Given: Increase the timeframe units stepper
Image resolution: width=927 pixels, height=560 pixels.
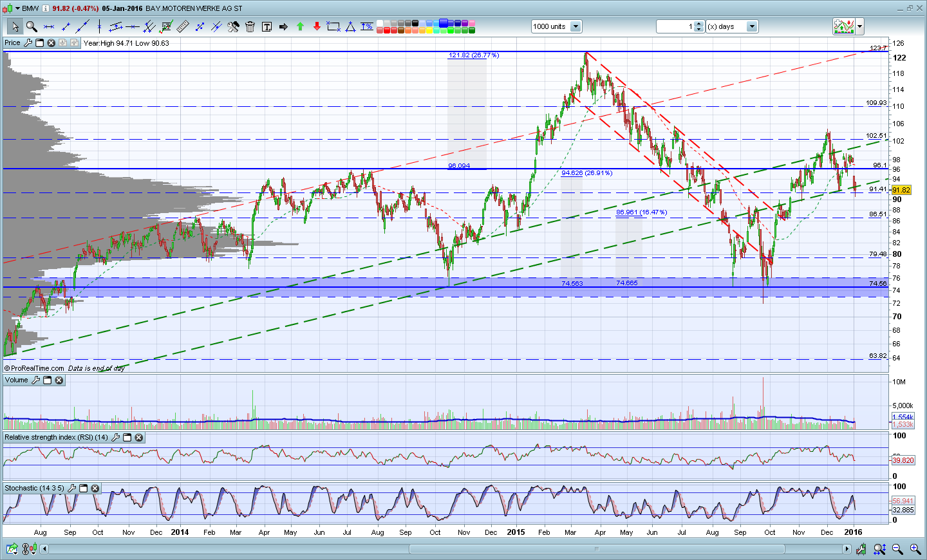Looking at the screenshot, I should [x=699, y=24].
